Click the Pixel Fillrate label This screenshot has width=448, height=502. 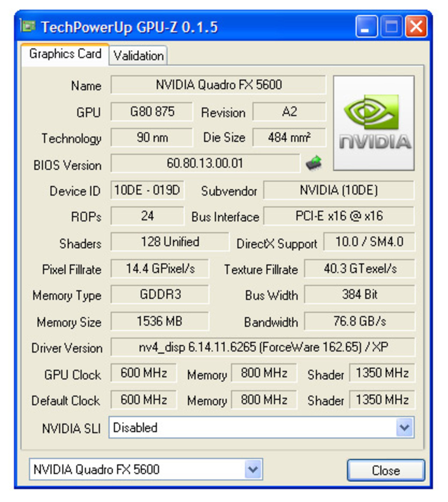click(x=72, y=270)
